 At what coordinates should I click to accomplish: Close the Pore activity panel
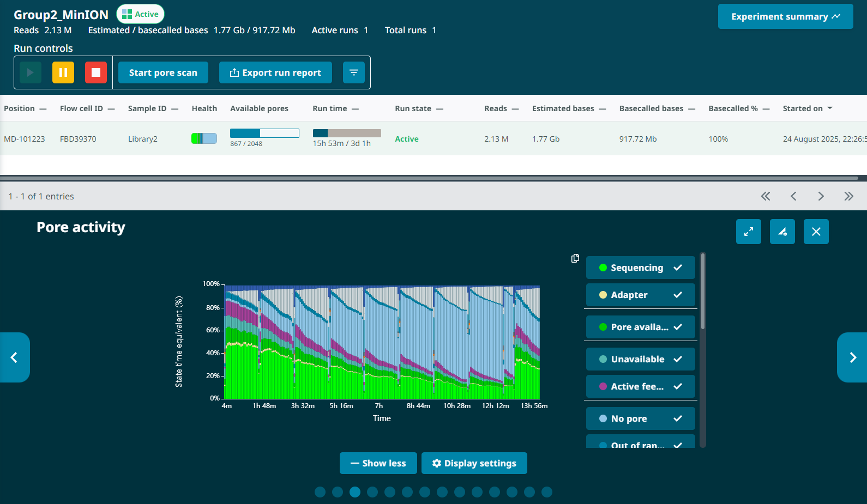coord(816,232)
